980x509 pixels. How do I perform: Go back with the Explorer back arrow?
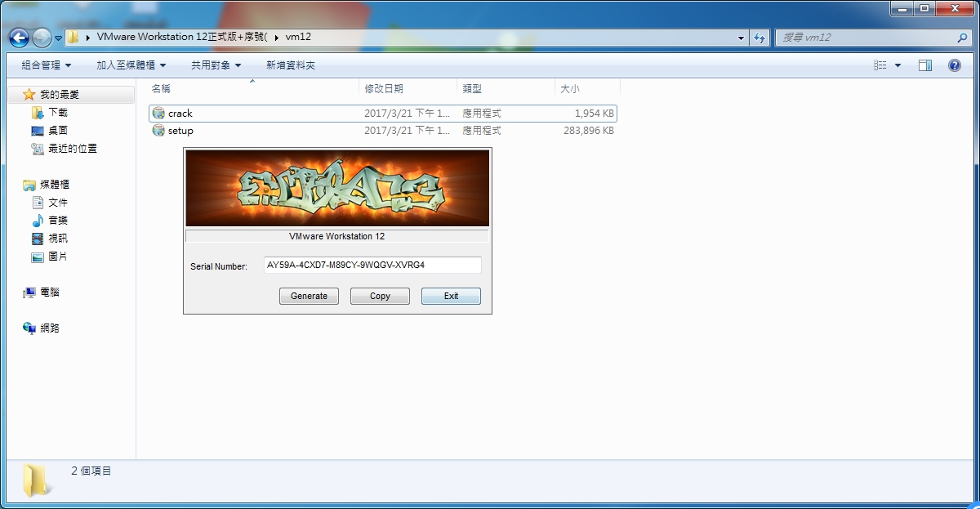click(20, 38)
